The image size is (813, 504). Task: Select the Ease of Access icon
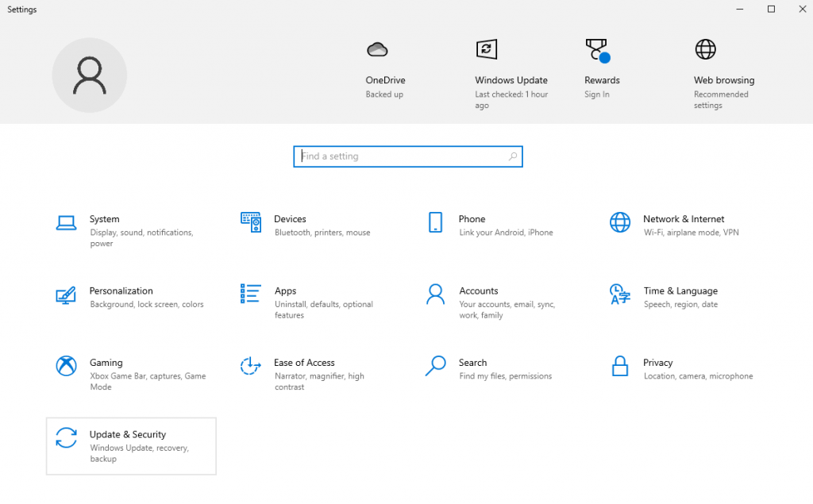[250, 366]
